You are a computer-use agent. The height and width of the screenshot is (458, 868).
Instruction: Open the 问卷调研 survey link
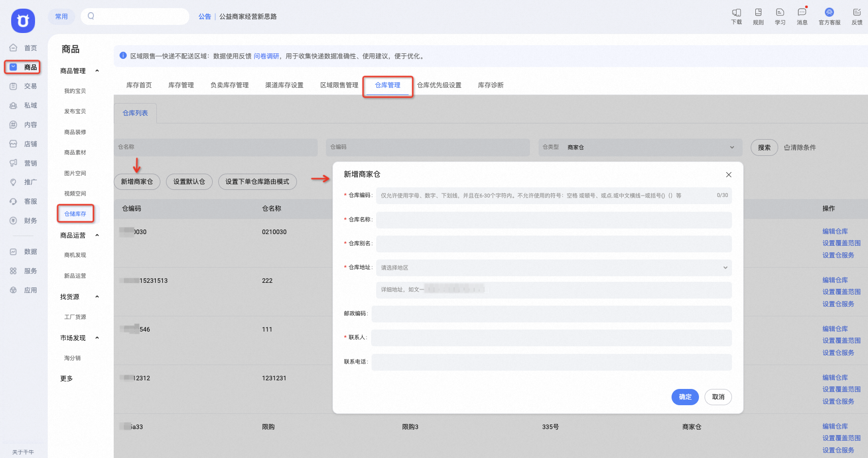pyautogui.click(x=266, y=56)
